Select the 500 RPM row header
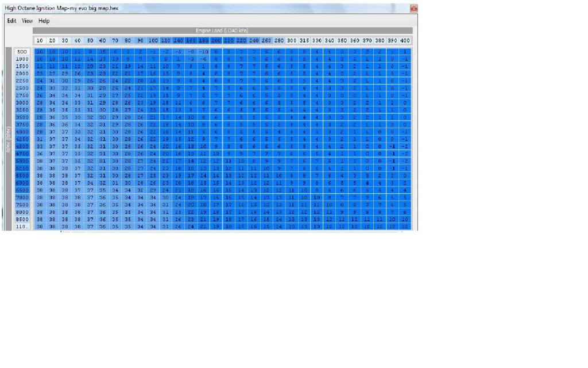 click(22, 52)
